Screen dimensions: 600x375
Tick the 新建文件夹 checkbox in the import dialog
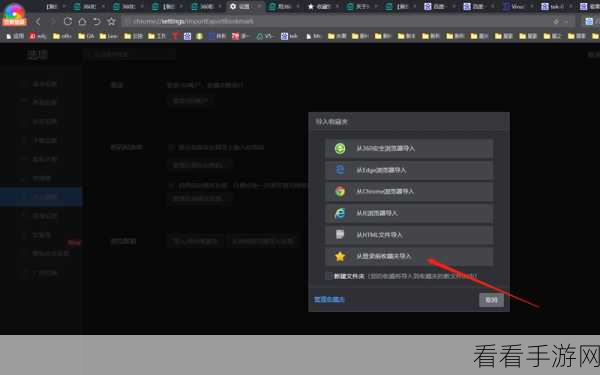(329, 276)
